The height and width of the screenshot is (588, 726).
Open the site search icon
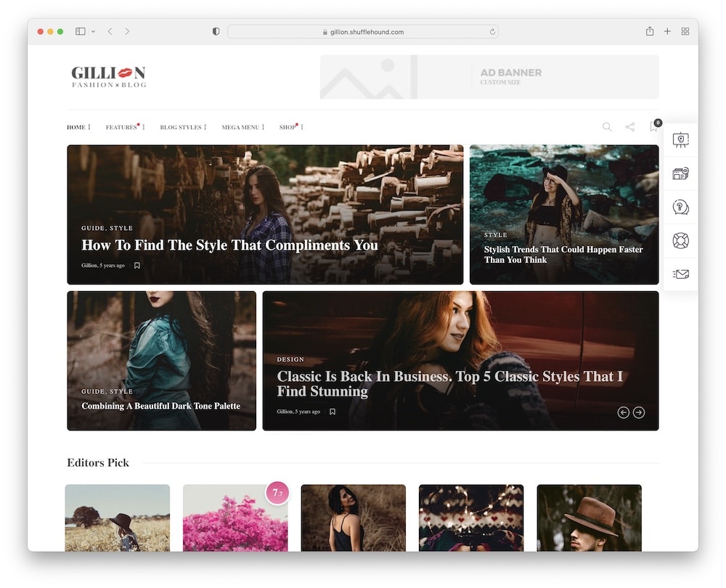click(x=607, y=127)
